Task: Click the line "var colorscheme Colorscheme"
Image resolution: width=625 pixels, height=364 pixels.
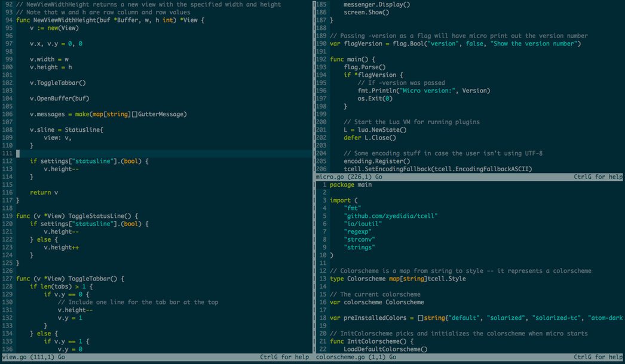Action: click(x=376, y=303)
